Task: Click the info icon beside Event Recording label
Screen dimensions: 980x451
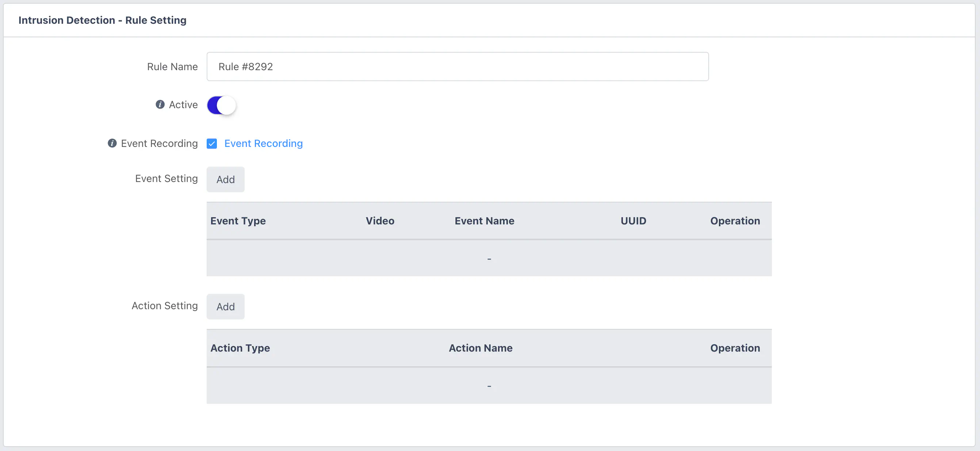Action: tap(112, 143)
